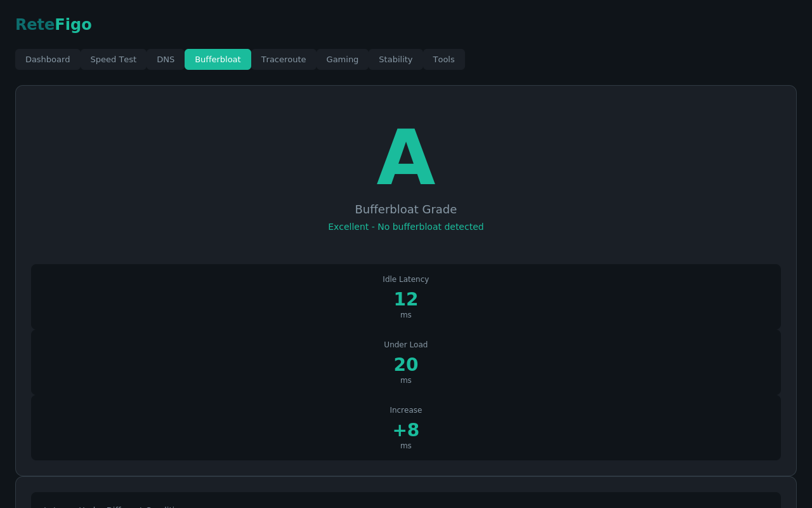Open the Traceroute tab
The height and width of the screenshot is (508, 812).
pos(284,59)
